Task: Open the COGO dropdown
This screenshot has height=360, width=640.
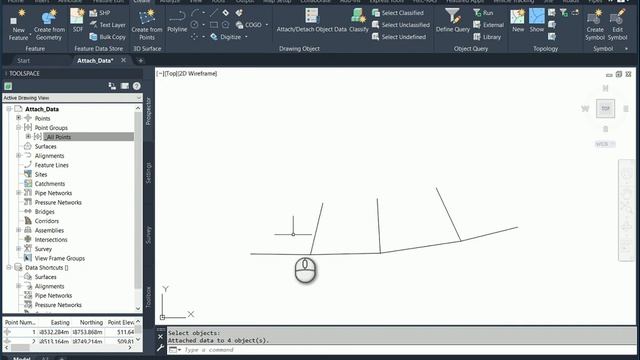Action: [267, 25]
